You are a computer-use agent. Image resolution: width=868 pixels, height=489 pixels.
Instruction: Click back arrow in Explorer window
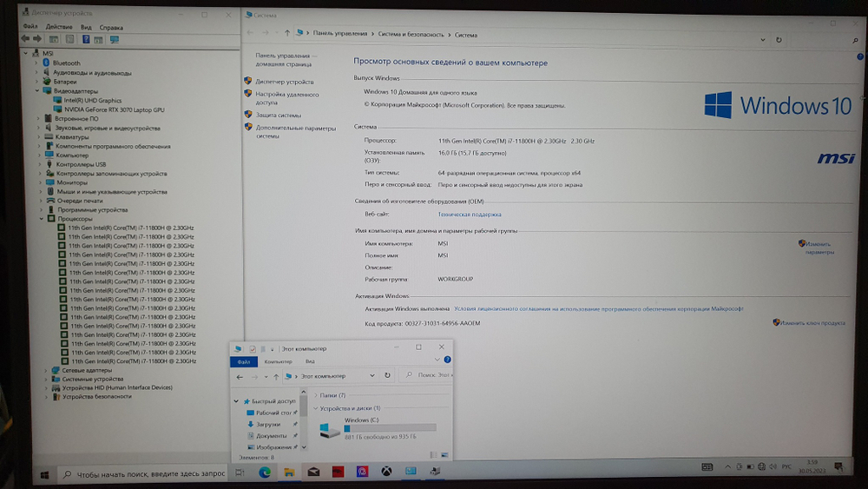(x=240, y=377)
